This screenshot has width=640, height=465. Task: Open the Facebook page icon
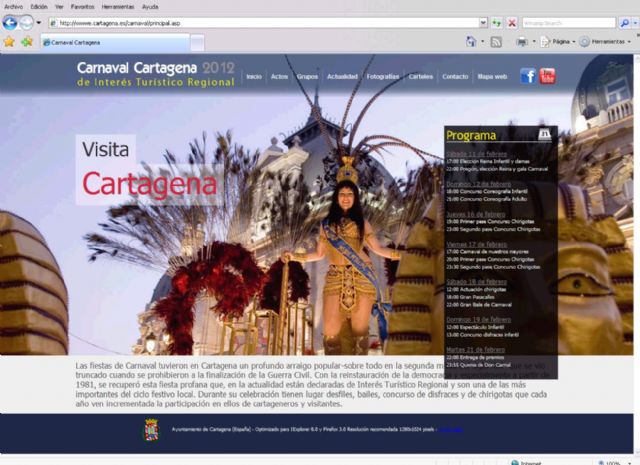tap(528, 76)
